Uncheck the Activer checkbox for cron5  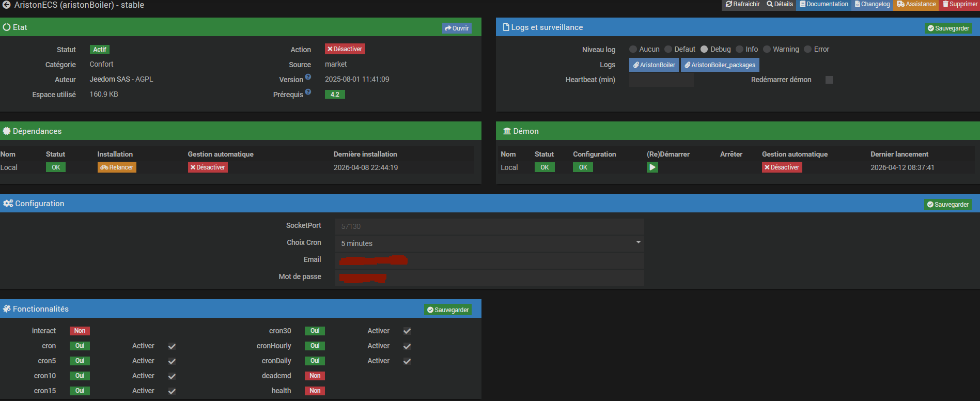tap(172, 361)
